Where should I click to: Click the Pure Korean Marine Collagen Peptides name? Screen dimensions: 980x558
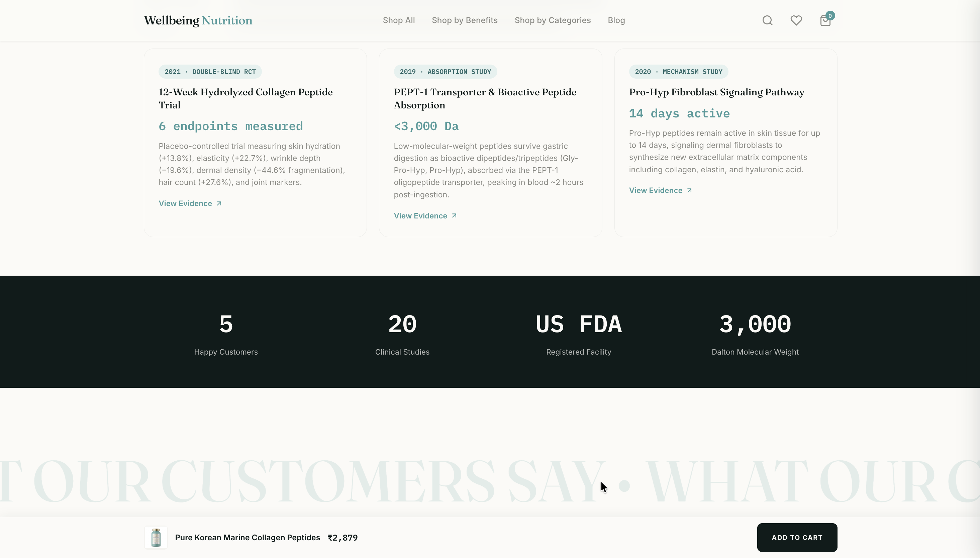click(248, 537)
